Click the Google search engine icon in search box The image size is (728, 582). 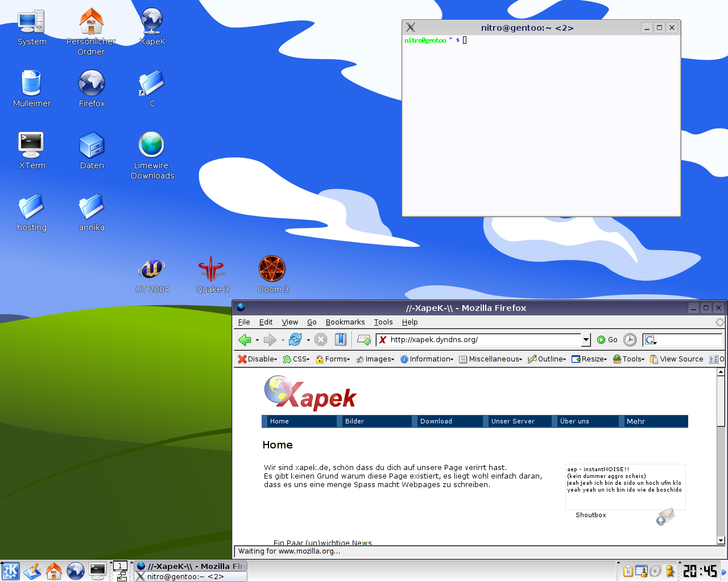[x=651, y=340]
